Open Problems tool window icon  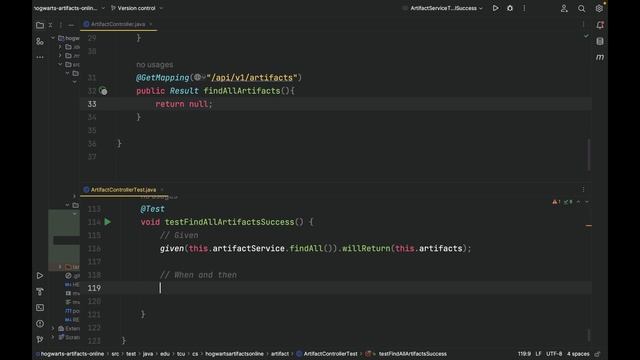[x=40, y=324]
